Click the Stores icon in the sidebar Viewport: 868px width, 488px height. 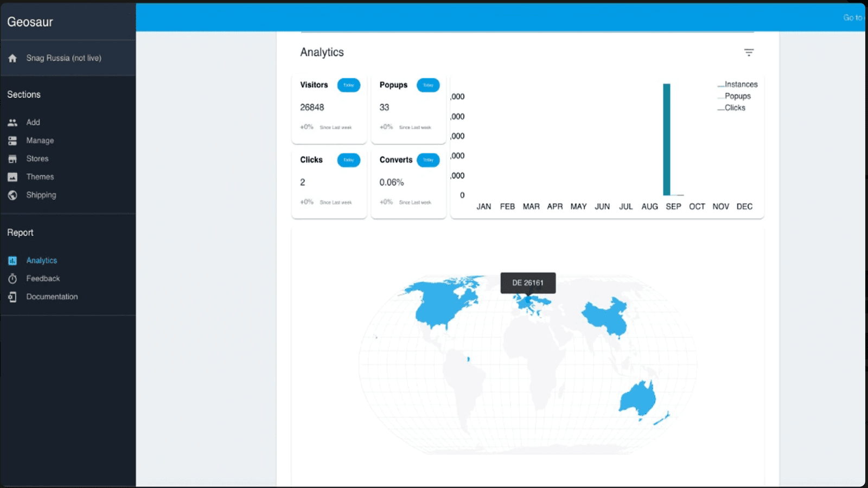[12, 158]
